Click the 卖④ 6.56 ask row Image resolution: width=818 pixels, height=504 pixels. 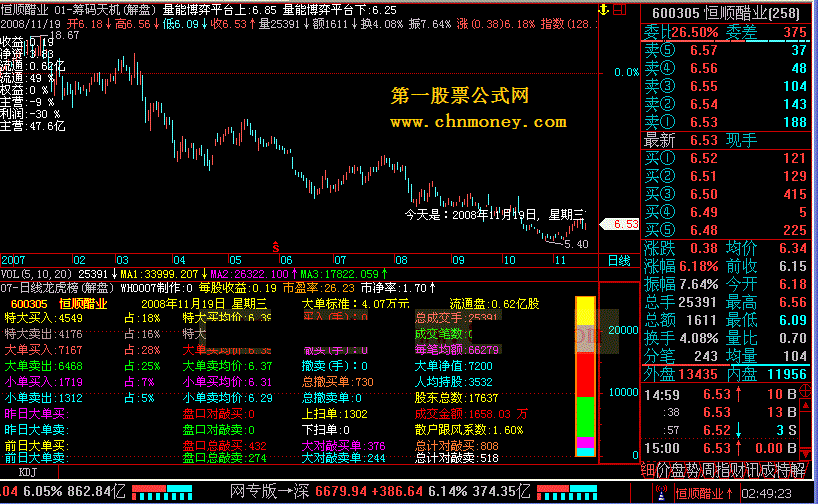[x=726, y=68]
